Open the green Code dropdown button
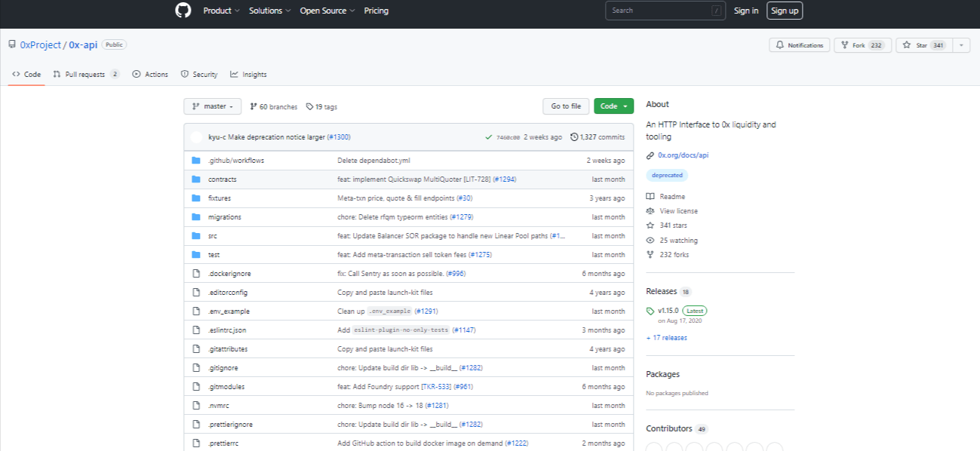Viewport: 980px width, 451px height. coord(614,106)
